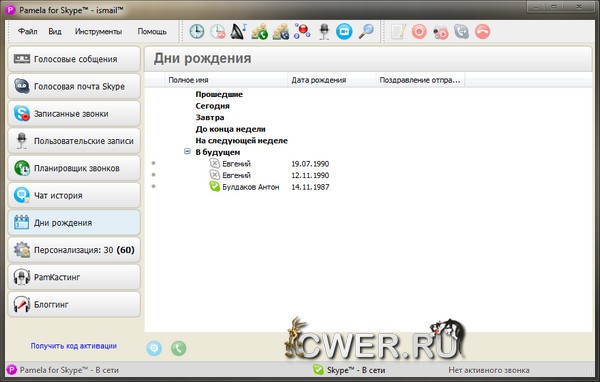Click the first clock icon in toolbar
Image resolution: width=600 pixels, height=382 pixels.
[x=197, y=31]
